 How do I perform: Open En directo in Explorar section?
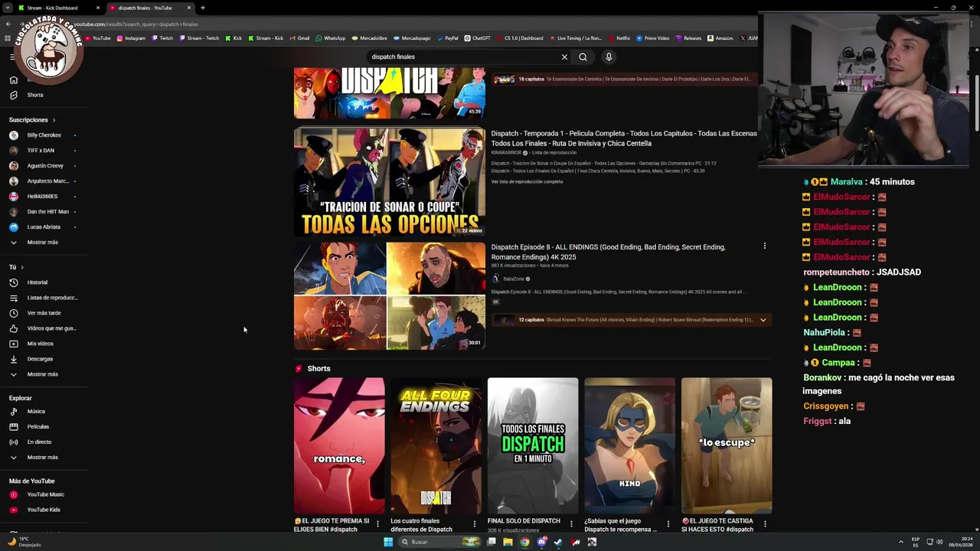pyautogui.click(x=31, y=442)
